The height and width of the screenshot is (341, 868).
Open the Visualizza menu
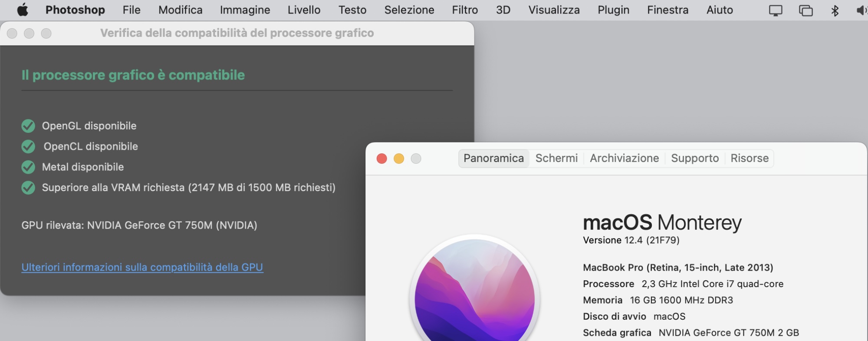tap(554, 10)
